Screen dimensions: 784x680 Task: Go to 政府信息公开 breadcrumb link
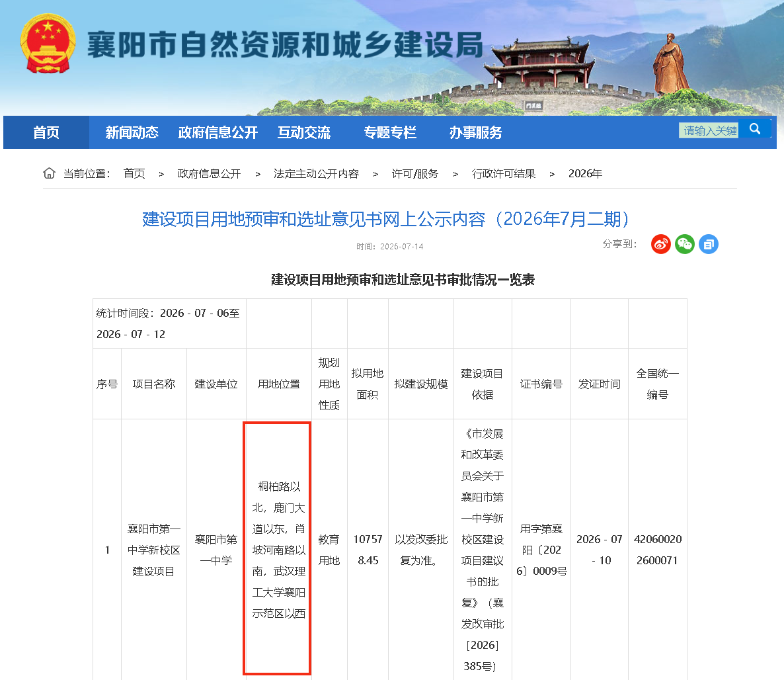tap(209, 173)
